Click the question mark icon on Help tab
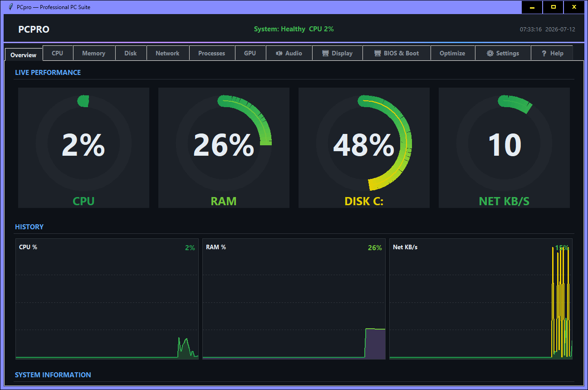This screenshot has height=390, width=588. tap(544, 53)
